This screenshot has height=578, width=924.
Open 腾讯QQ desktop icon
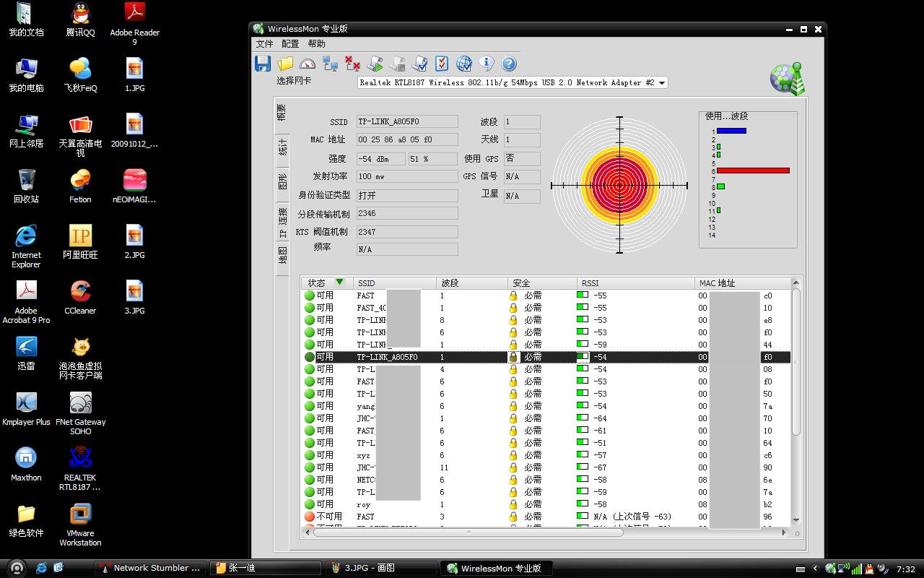(x=80, y=20)
